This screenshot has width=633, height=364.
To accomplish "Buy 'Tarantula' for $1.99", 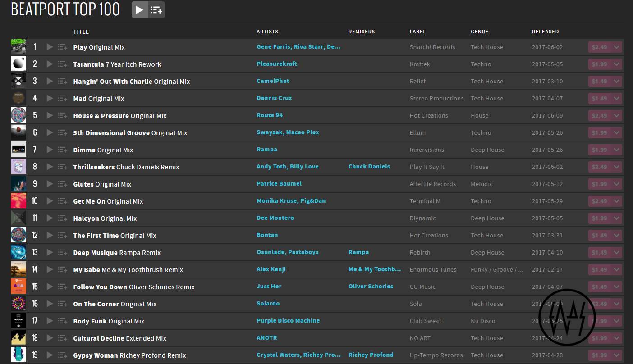I will coord(599,64).
